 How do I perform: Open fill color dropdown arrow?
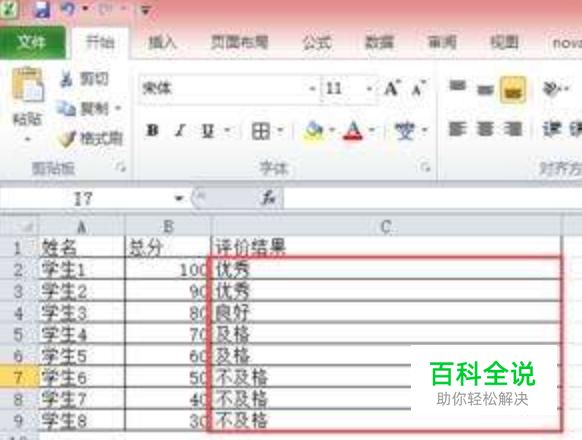click(x=332, y=131)
